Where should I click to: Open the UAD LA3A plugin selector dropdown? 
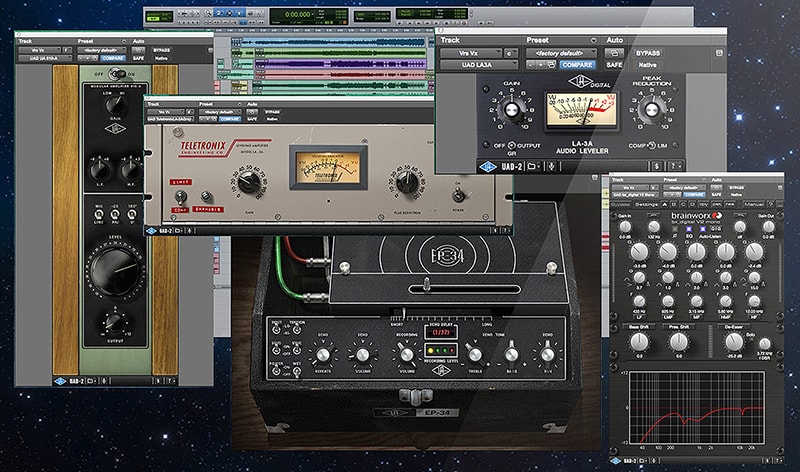479,65
